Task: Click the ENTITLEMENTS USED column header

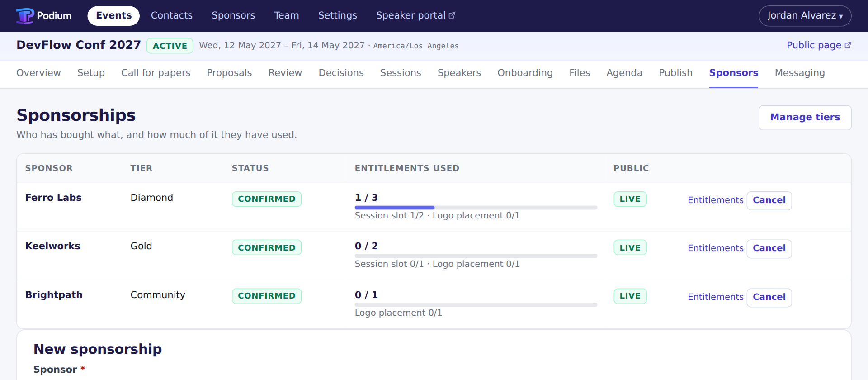Action: pyautogui.click(x=407, y=168)
